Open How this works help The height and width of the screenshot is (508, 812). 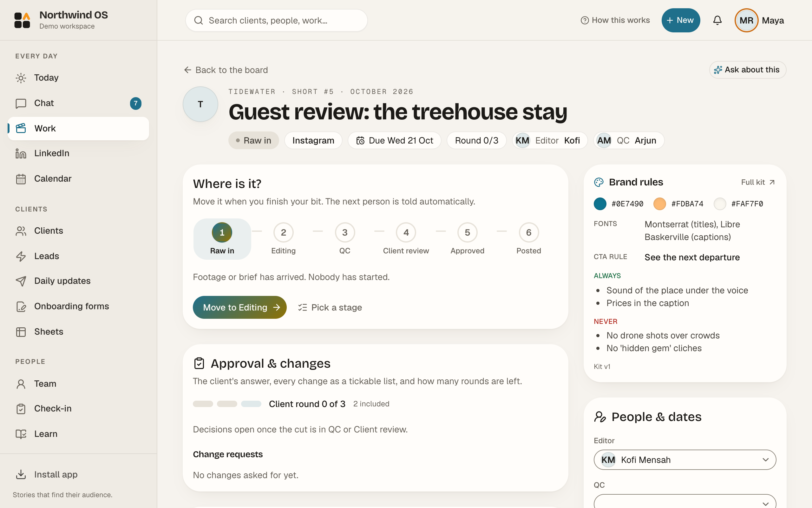(615, 20)
